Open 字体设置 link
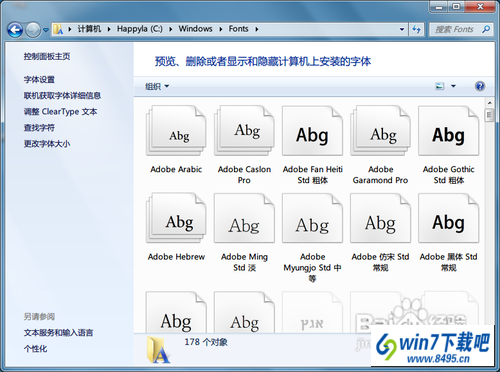This screenshot has height=372, width=500. coord(39,80)
